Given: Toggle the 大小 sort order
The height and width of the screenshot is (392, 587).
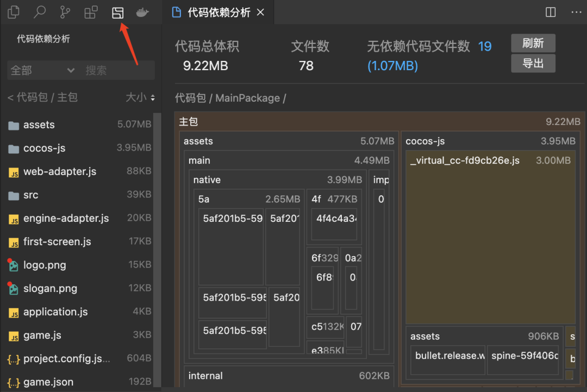Looking at the screenshot, I should (x=140, y=97).
